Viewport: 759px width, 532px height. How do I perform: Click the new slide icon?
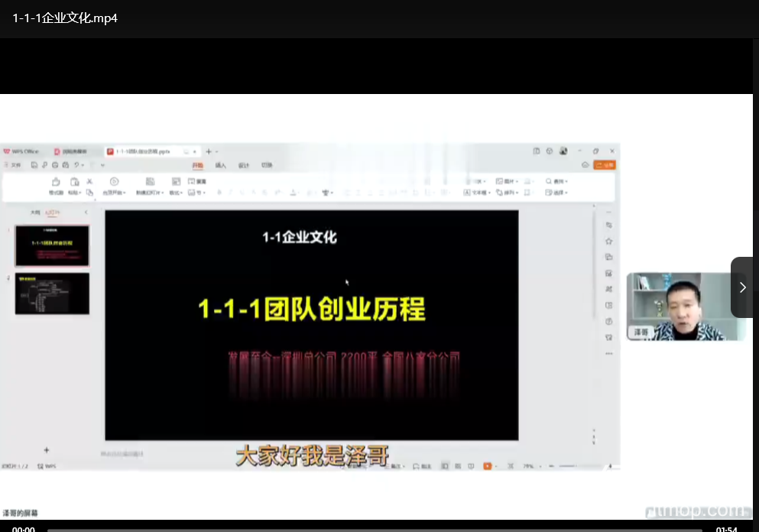point(150,182)
